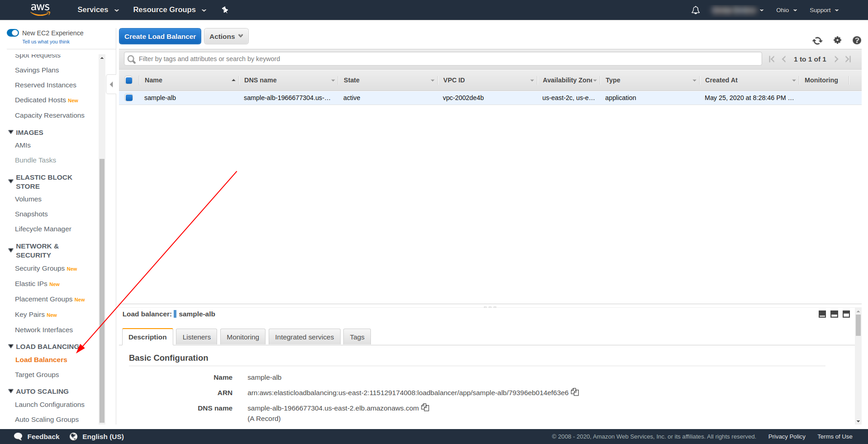Sort the table by State column
Screen dimensions: 868x444
tap(388, 80)
